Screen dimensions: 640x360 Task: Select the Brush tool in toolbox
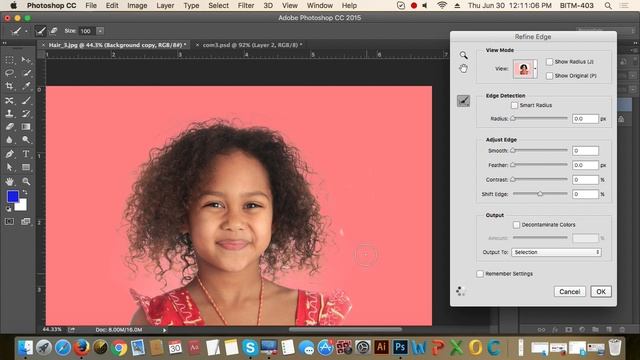click(x=26, y=100)
